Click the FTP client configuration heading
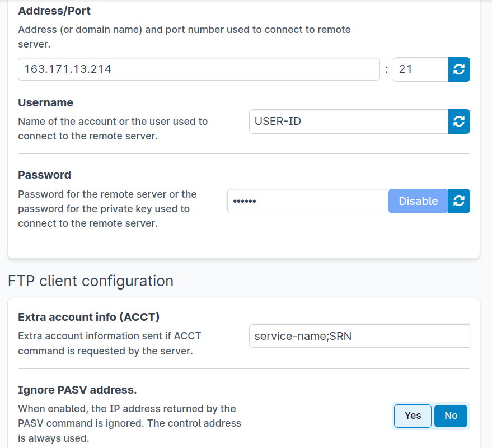 [x=91, y=281]
